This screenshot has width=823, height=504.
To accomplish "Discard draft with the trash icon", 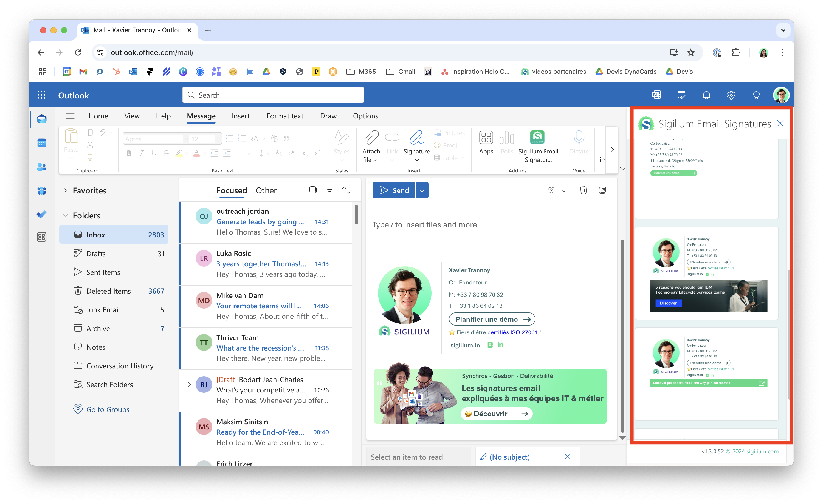I will click(x=583, y=190).
